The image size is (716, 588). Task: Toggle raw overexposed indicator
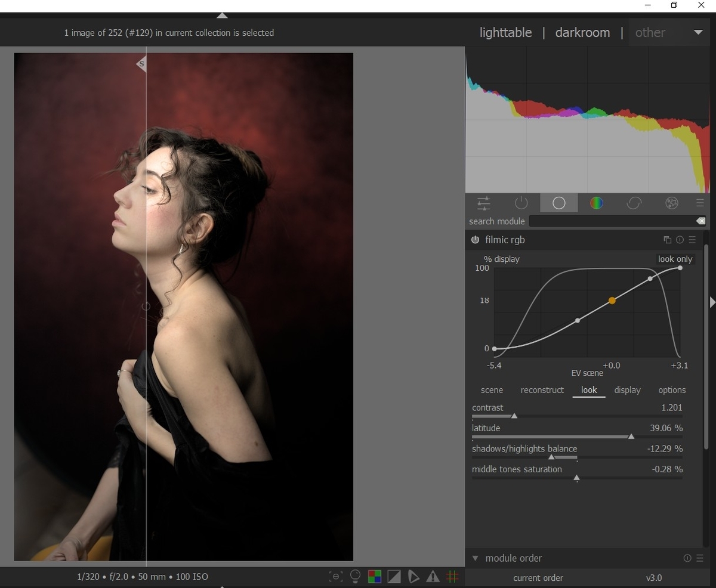click(x=375, y=577)
